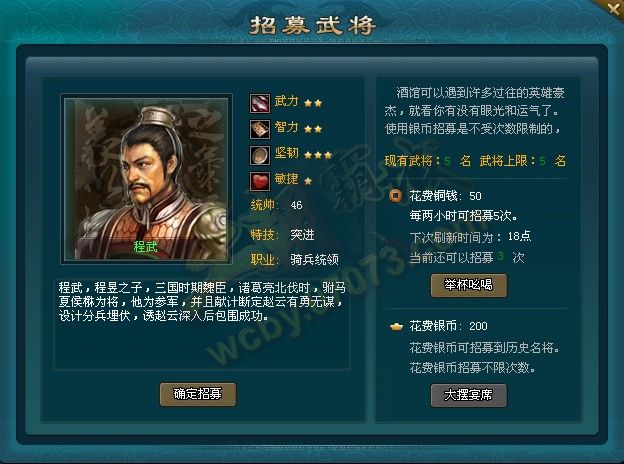Click the 程武 biography description text
The height and width of the screenshot is (464, 624).
point(202,302)
